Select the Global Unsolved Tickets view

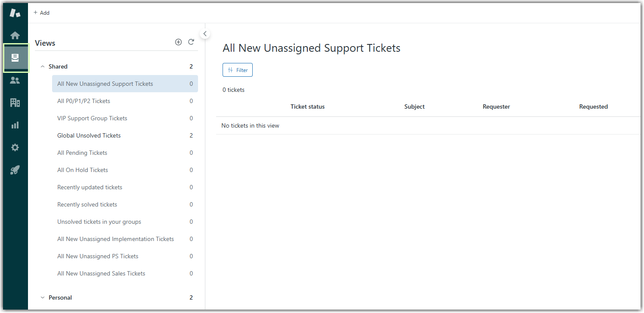89,135
